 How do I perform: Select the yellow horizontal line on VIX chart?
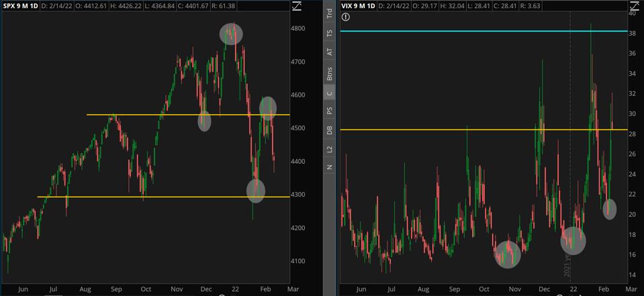[x=436, y=130]
